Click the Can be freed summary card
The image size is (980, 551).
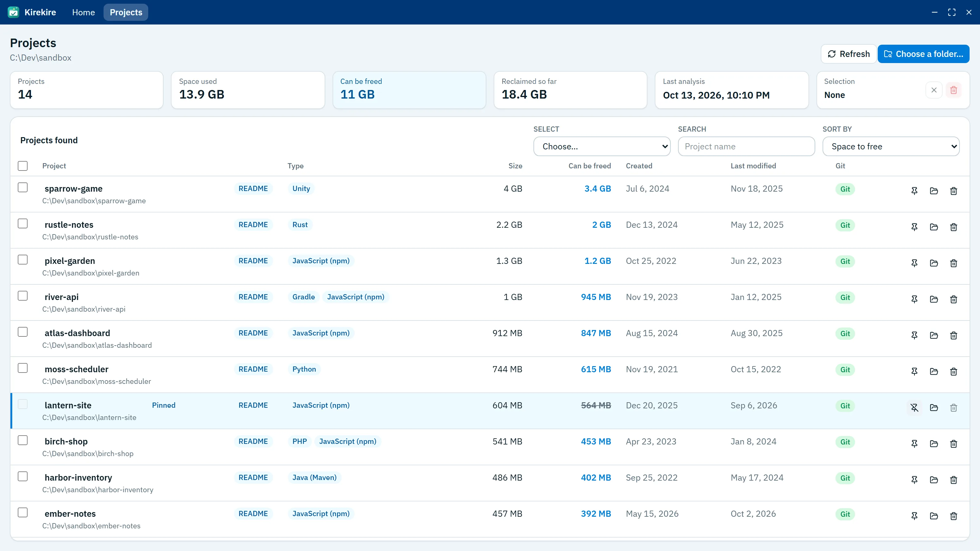point(409,90)
